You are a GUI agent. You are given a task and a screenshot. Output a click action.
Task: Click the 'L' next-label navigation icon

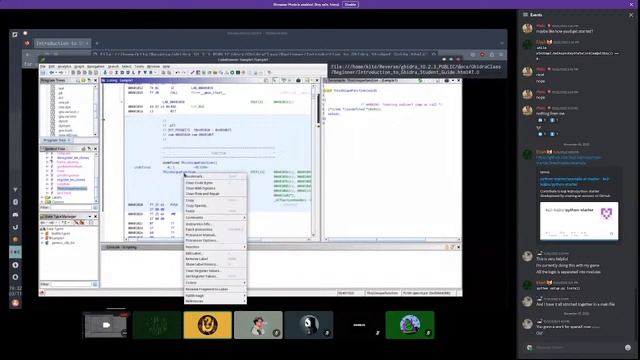pos(133,73)
